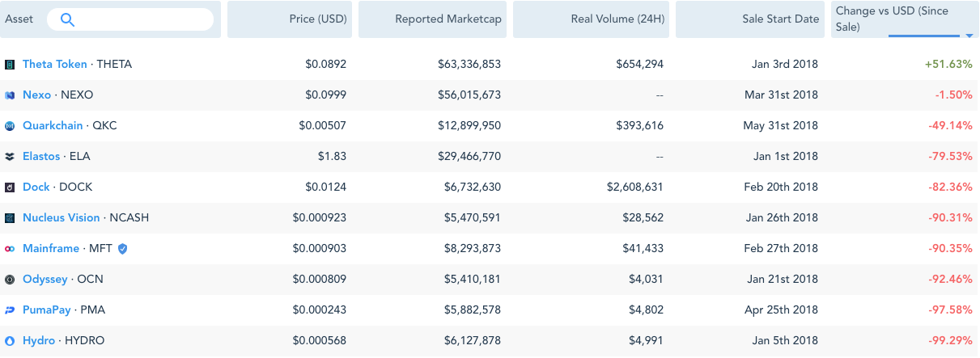Screen dimensions: 980x358
Task: Sort by Price (USD) column header
Action: [290, 19]
